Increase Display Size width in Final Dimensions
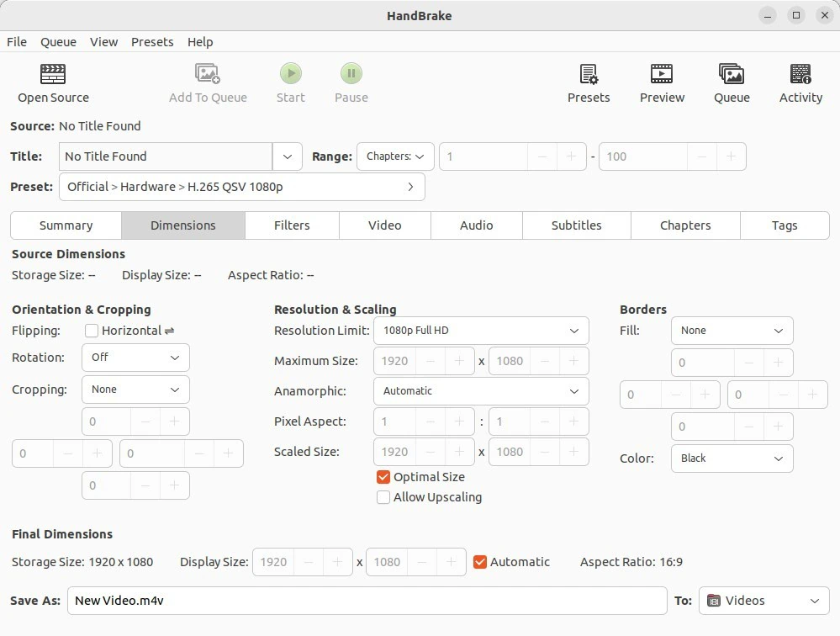 click(x=337, y=562)
